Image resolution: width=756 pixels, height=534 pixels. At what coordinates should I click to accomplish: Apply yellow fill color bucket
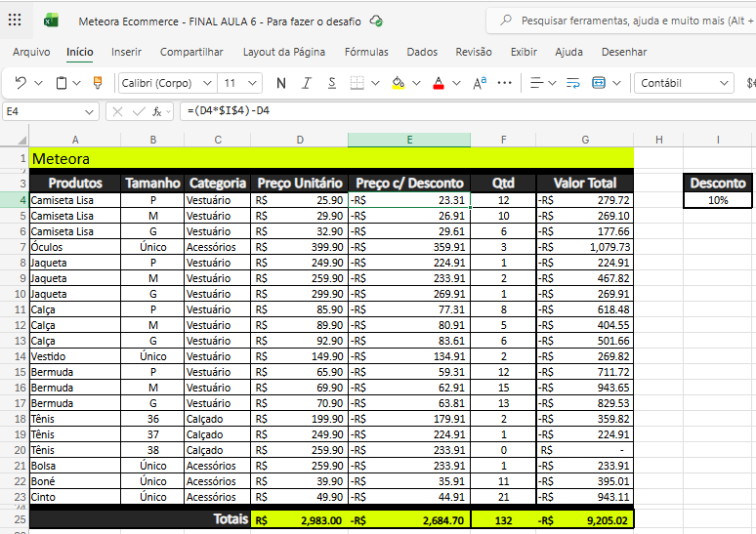tap(399, 83)
